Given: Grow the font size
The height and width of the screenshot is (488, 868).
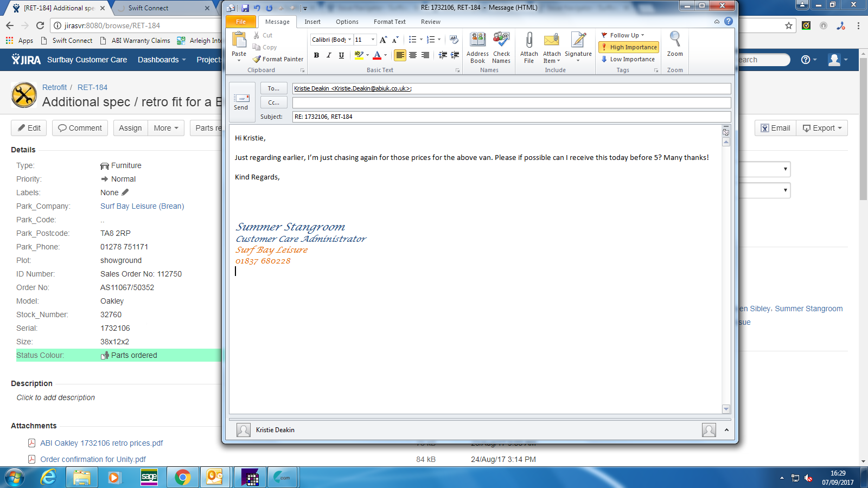Looking at the screenshot, I should point(384,40).
